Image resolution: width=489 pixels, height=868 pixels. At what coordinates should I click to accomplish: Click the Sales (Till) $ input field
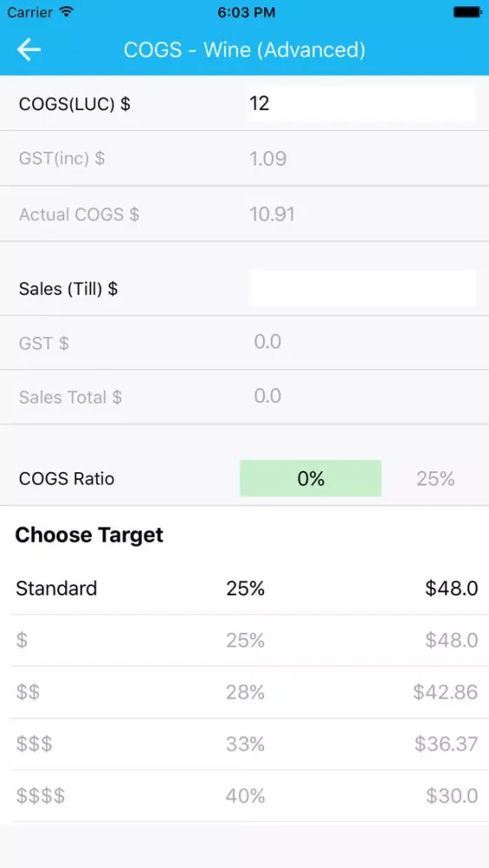[x=363, y=288]
